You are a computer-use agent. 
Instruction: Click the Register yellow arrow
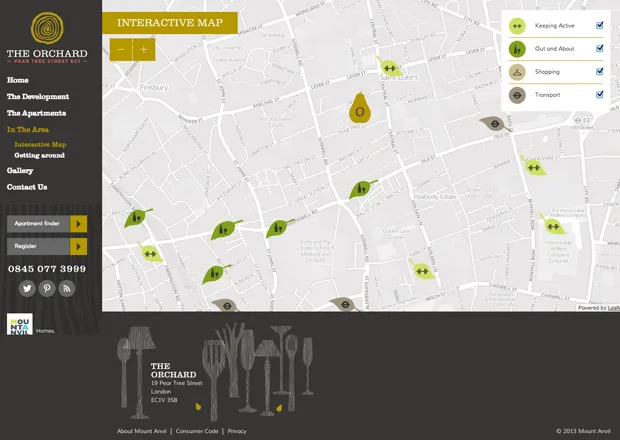pos(78,246)
